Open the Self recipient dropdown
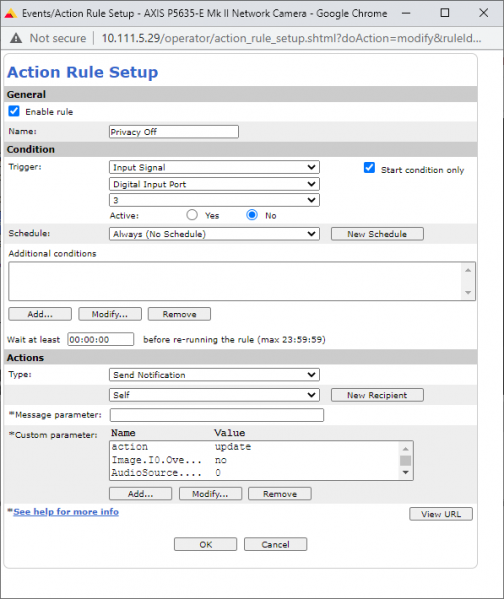This screenshot has height=599, width=504. coord(214,395)
